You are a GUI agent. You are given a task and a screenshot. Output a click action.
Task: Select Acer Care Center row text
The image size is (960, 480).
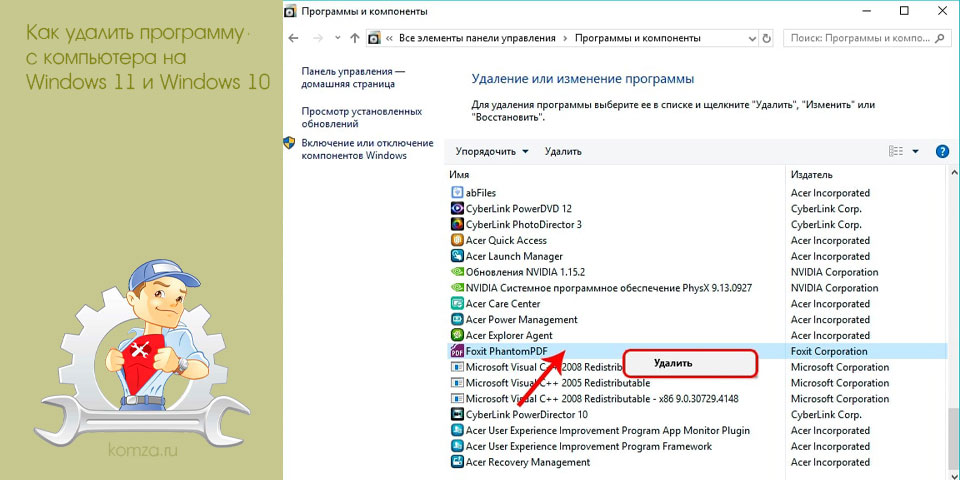(503, 304)
